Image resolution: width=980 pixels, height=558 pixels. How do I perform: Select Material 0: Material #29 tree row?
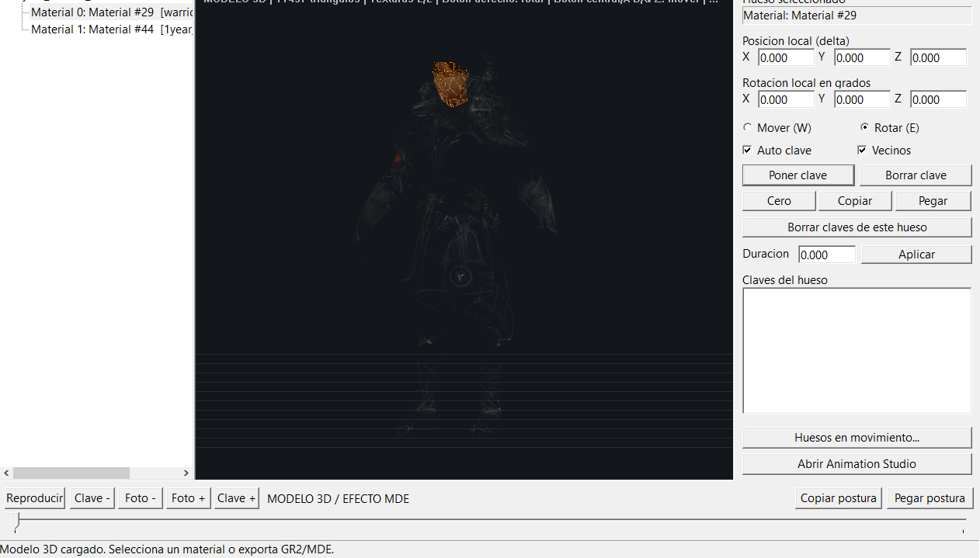(x=111, y=12)
